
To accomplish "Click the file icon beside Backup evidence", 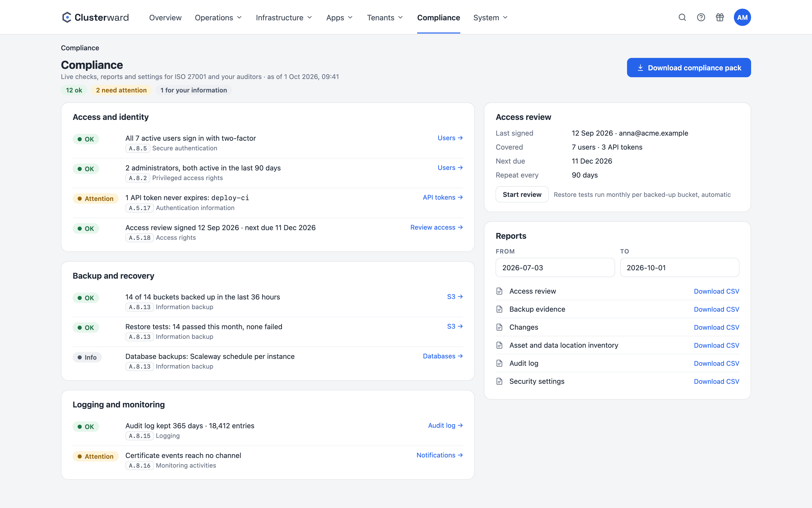I will [x=499, y=309].
